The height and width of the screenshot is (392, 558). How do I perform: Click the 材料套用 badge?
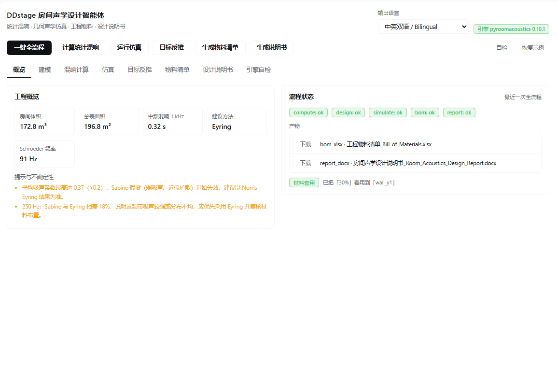304,182
